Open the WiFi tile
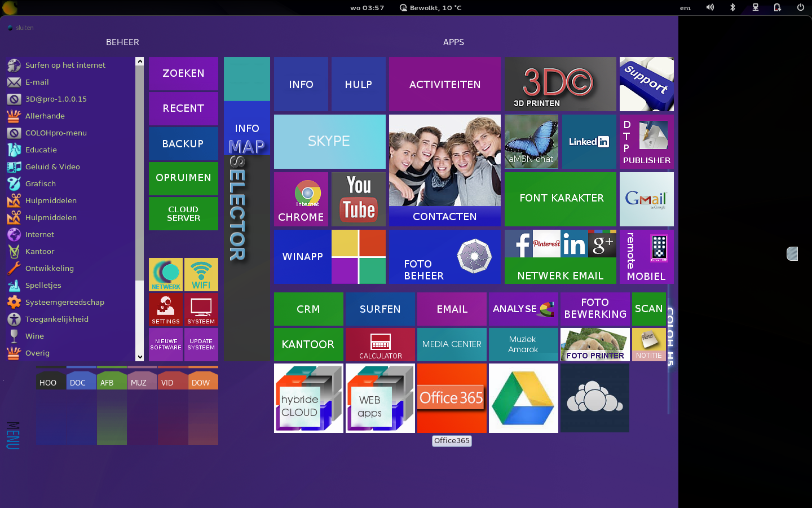This screenshot has width=812, height=508. [x=201, y=274]
